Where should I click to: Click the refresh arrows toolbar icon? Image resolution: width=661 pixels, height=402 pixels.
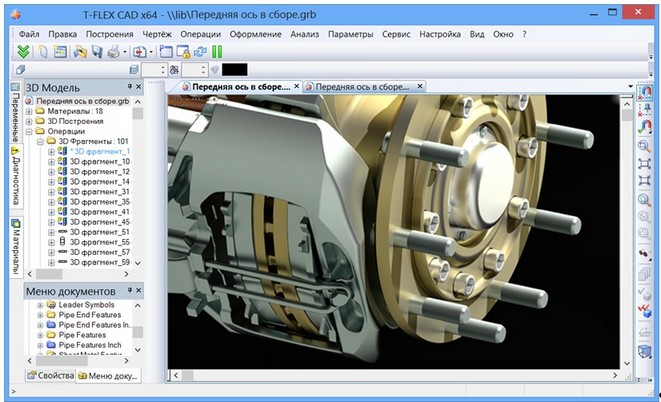tap(200, 51)
